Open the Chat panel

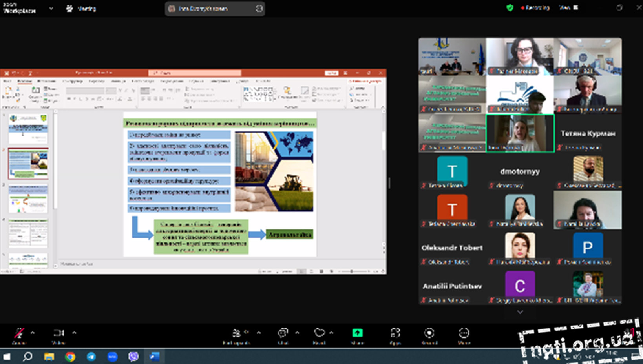(x=283, y=333)
